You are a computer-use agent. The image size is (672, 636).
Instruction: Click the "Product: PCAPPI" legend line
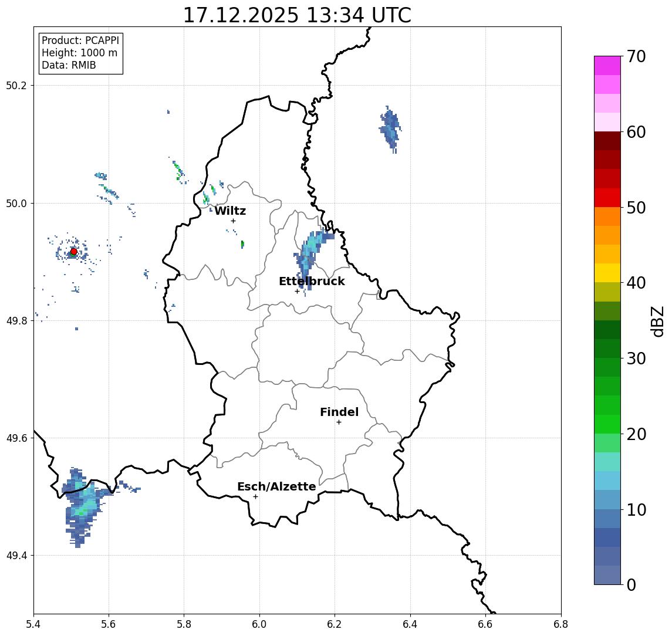pos(80,40)
